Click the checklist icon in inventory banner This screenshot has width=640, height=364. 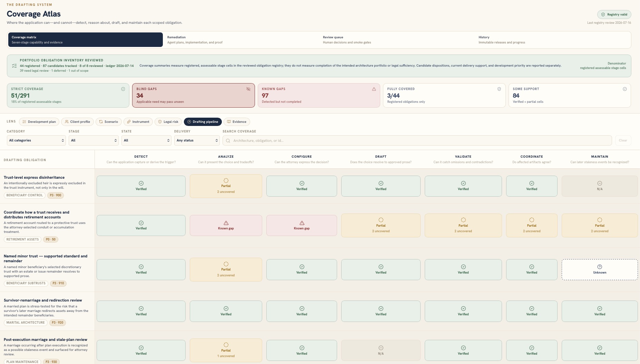14,66
